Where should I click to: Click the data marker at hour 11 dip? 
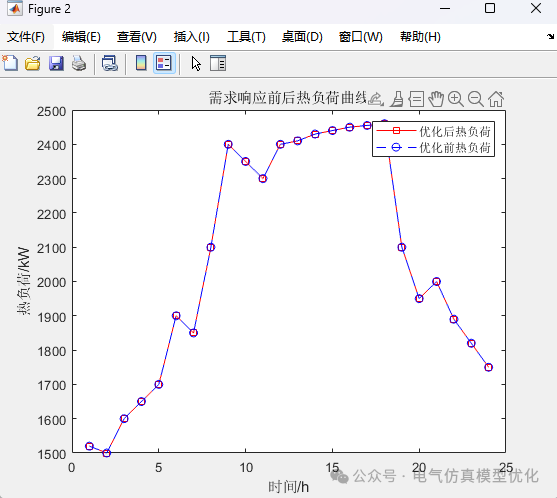click(263, 179)
